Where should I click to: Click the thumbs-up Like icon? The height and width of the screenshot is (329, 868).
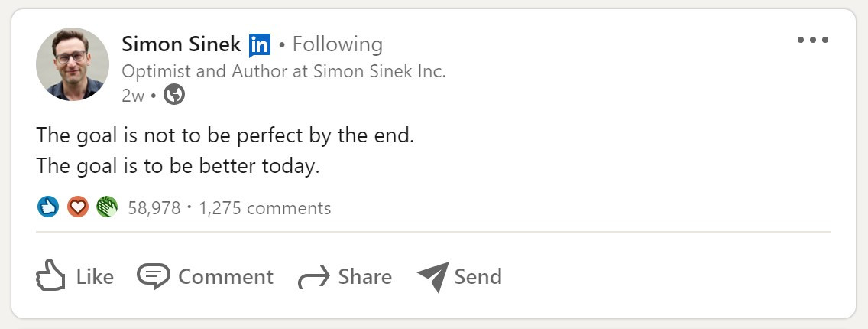[51, 276]
